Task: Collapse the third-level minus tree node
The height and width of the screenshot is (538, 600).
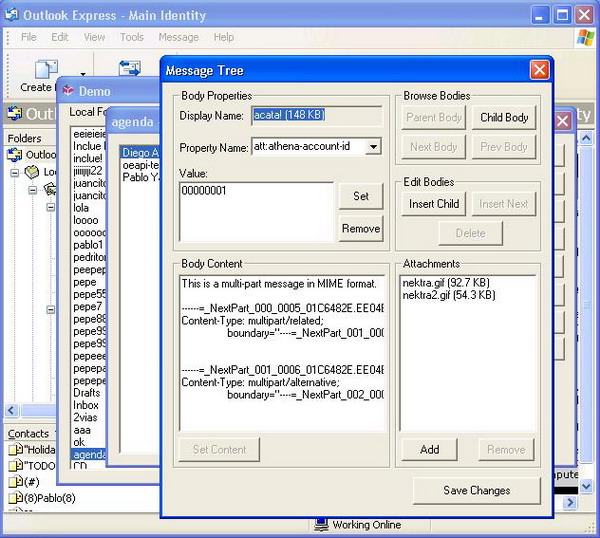Action: pos(51,207)
